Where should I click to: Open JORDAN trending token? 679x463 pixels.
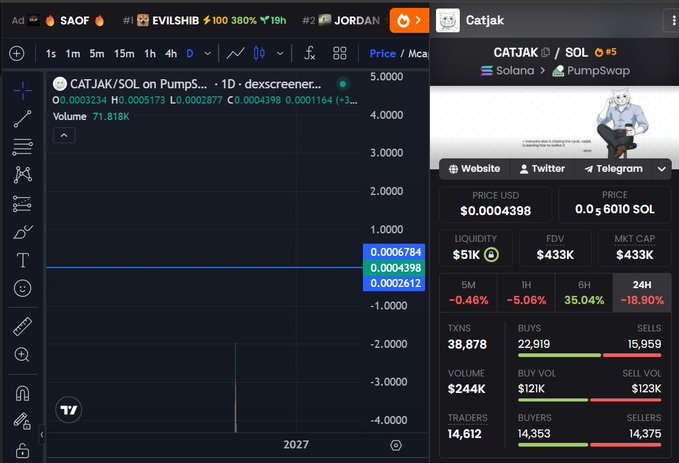tap(342, 20)
